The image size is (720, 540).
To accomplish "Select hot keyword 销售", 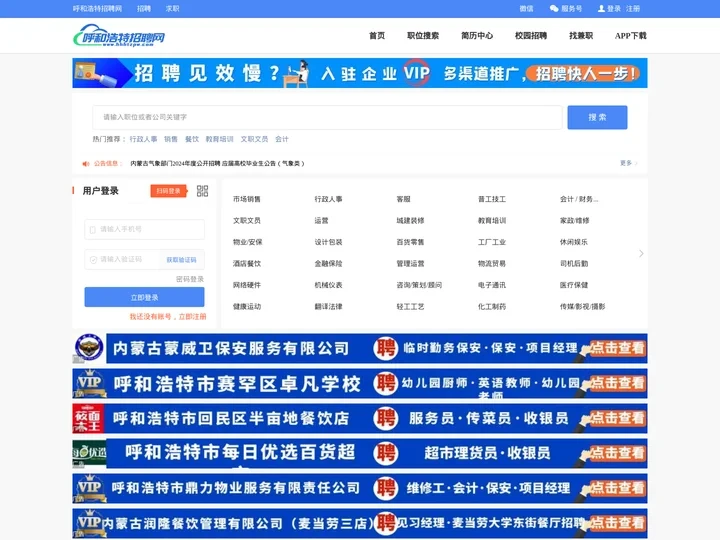I will 171,139.
